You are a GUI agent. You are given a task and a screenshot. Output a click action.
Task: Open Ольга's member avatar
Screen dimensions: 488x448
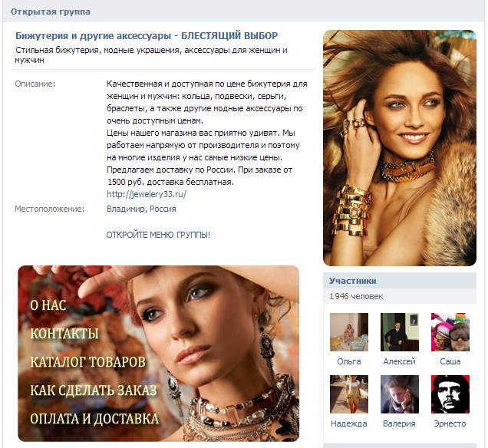pos(349,332)
